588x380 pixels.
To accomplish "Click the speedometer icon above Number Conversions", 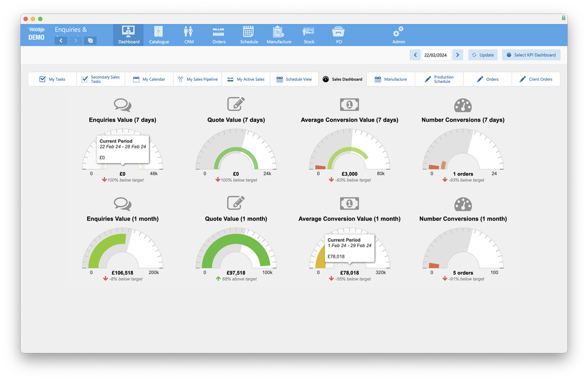I will pyautogui.click(x=463, y=104).
